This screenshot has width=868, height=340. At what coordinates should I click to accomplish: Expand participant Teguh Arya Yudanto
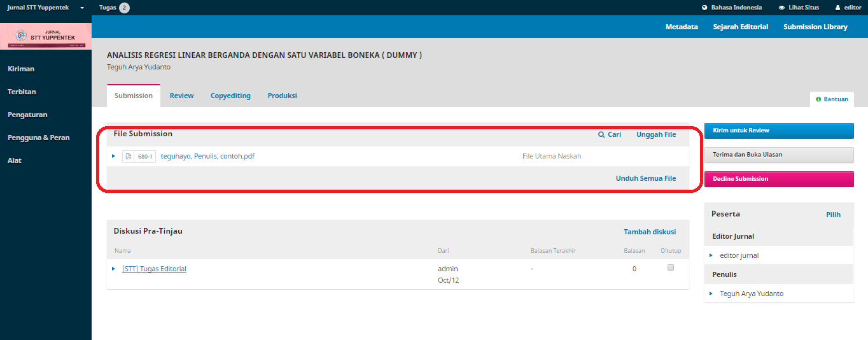(711, 294)
